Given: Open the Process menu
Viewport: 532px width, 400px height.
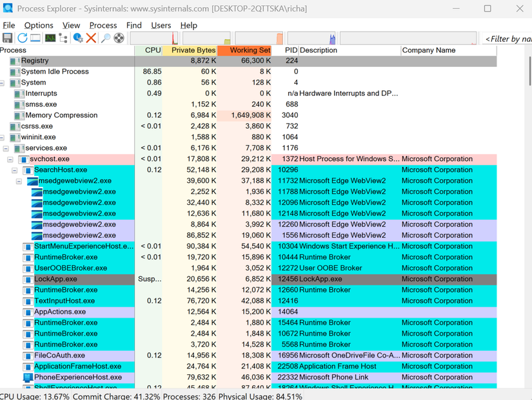Looking at the screenshot, I should point(103,25).
